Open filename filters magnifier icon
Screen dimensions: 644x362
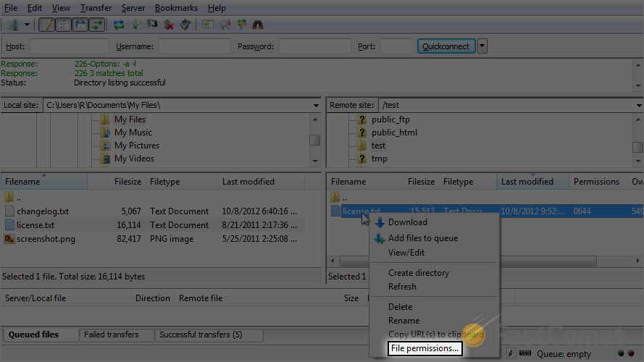pyautogui.click(x=225, y=25)
